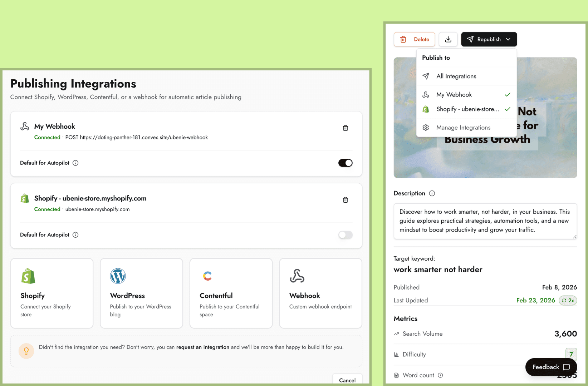Click the Shopify bag icon on connected integration
Screen dimensions: 588x386
click(24, 198)
